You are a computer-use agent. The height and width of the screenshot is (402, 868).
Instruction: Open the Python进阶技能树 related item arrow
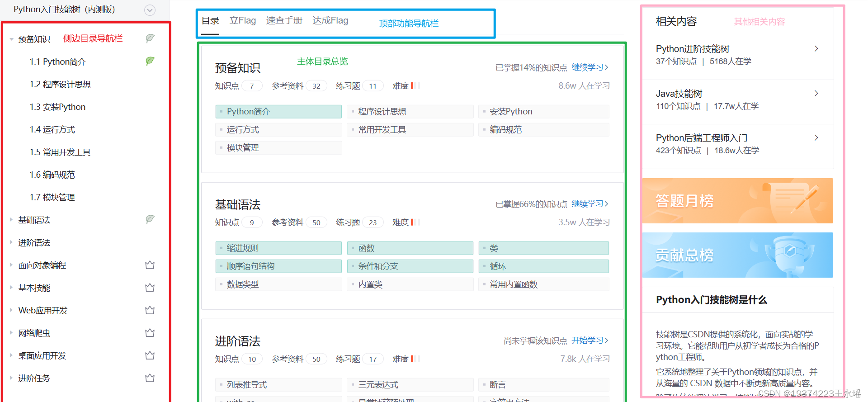point(816,49)
